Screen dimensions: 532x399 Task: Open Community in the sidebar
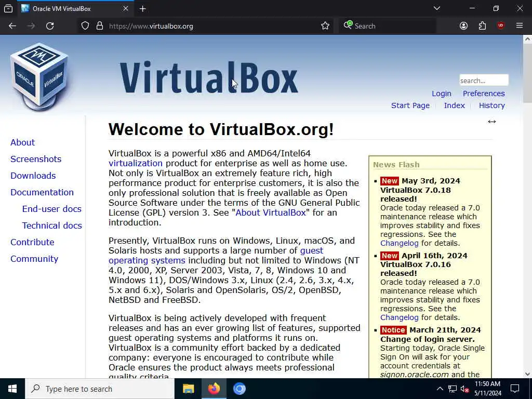coord(34,259)
